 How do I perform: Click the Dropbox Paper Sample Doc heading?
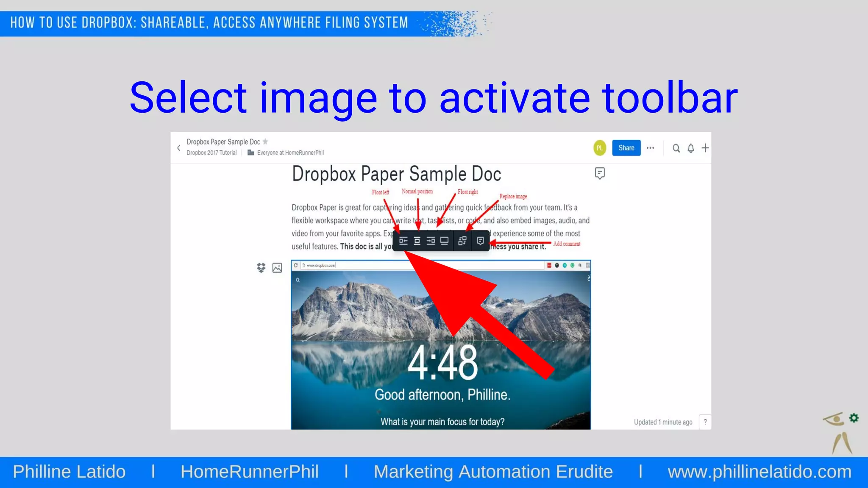(396, 174)
